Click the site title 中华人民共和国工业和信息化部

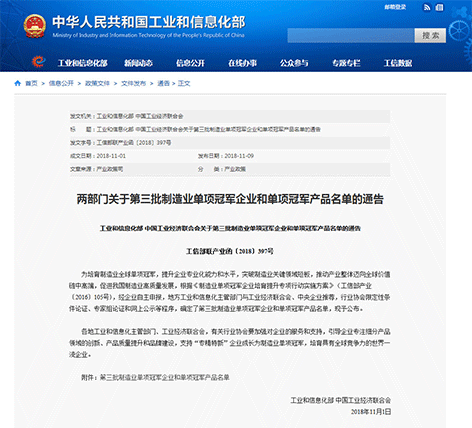click(x=149, y=22)
